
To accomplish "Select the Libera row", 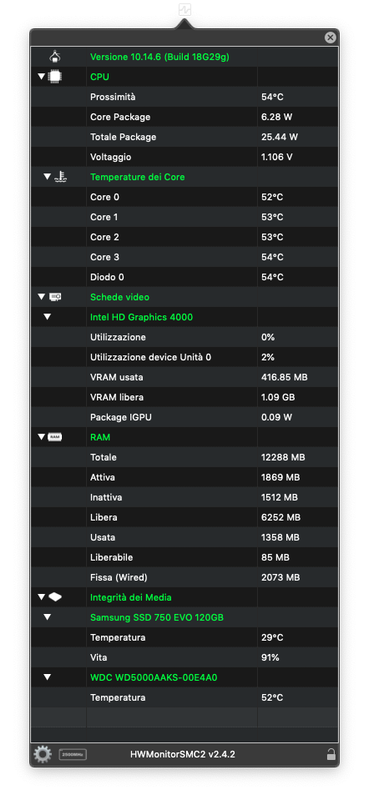I will (185, 517).
